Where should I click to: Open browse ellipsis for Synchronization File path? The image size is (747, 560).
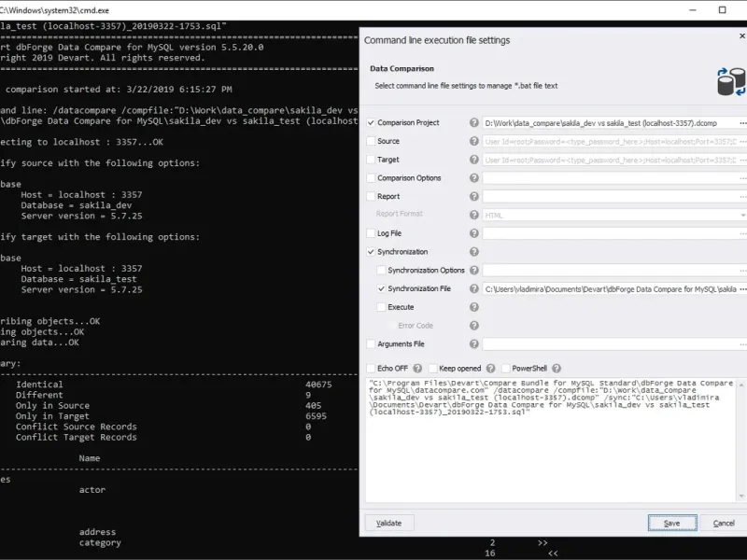click(742, 289)
